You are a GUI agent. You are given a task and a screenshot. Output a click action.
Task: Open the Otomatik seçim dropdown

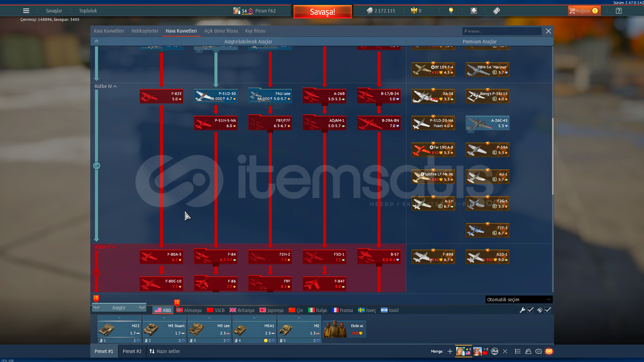point(519,300)
